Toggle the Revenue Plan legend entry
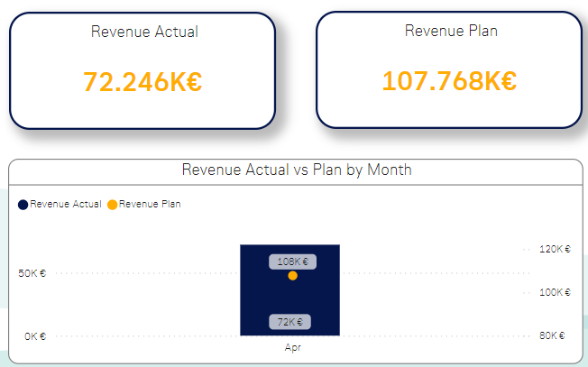The image size is (588, 367). (144, 205)
